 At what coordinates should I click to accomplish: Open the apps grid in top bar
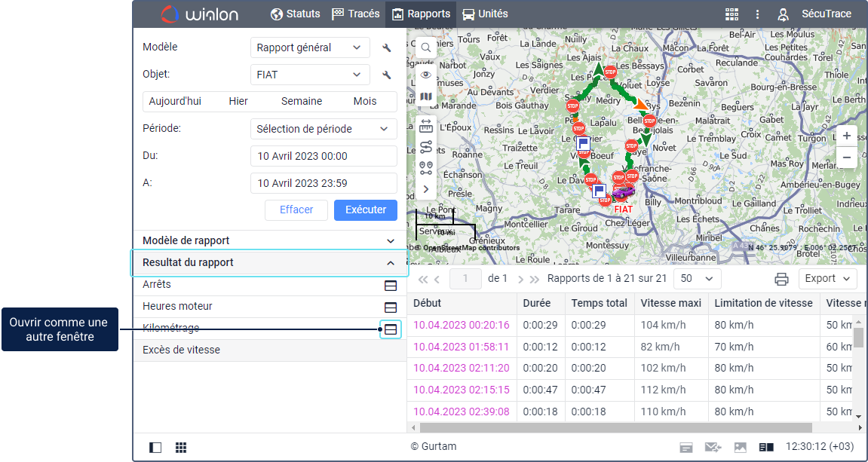point(732,14)
